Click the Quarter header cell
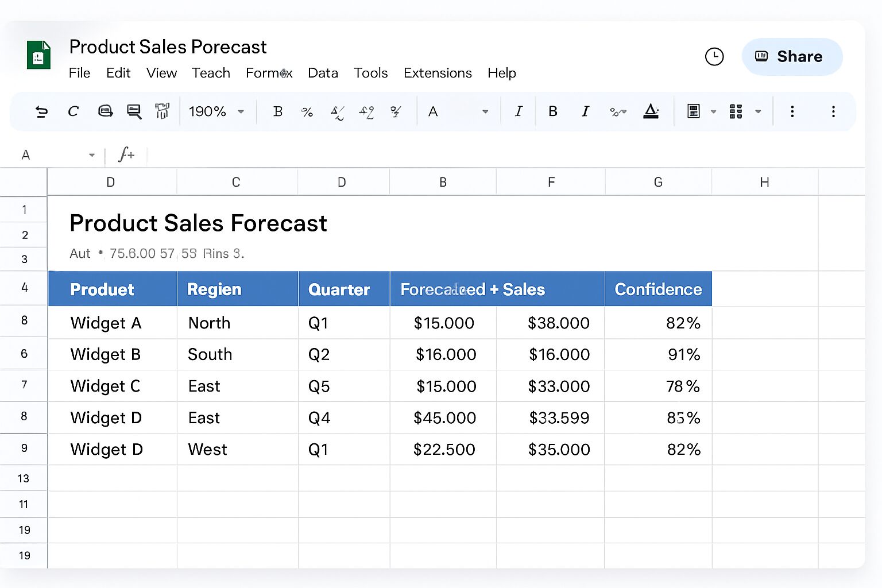Screen dimensions: 882x588 coord(344,289)
